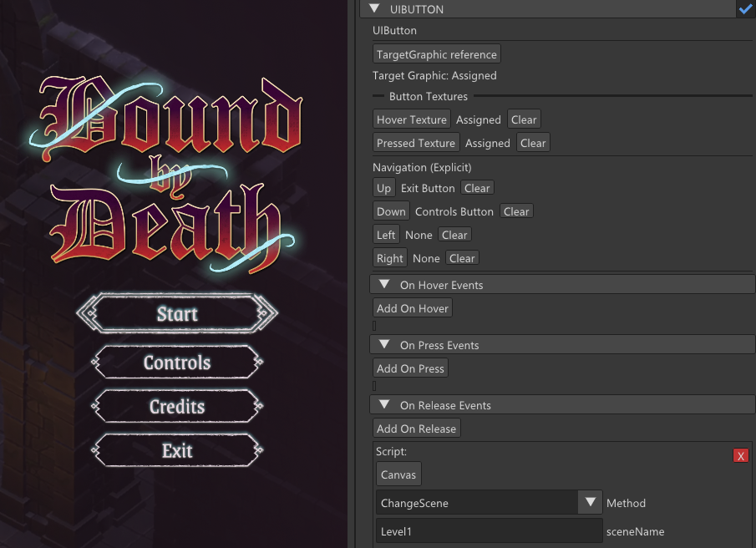The image size is (756, 548).
Task: Add a new On Release event
Action: click(x=416, y=428)
